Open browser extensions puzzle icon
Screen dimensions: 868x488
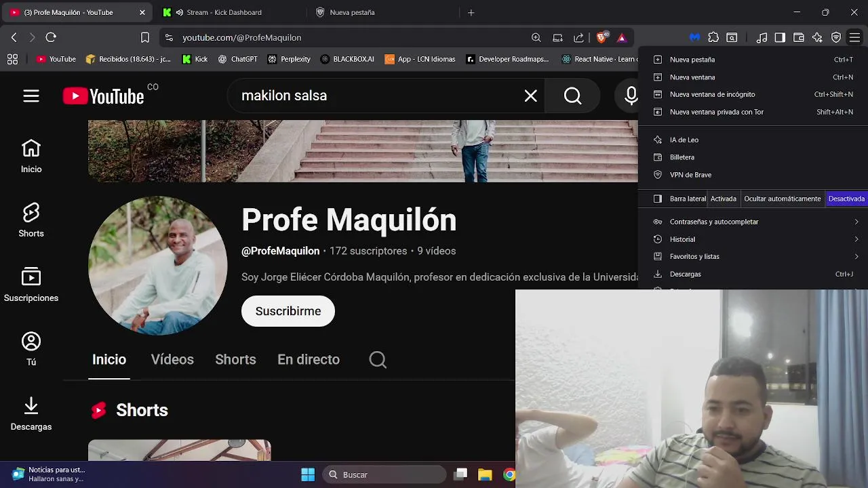[x=713, y=37]
